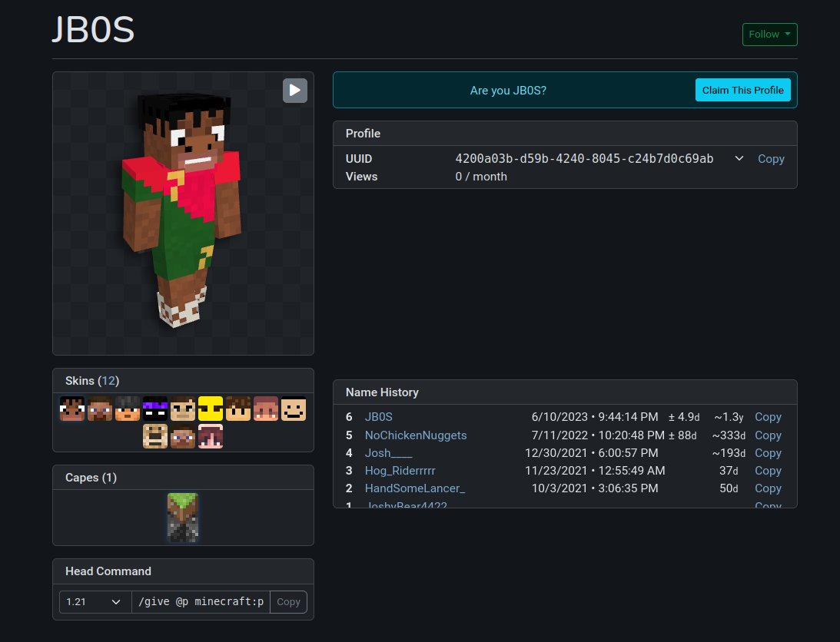Viewport: 840px width, 642px height.
Task: Click the skins count (12) link
Action: tap(108, 381)
